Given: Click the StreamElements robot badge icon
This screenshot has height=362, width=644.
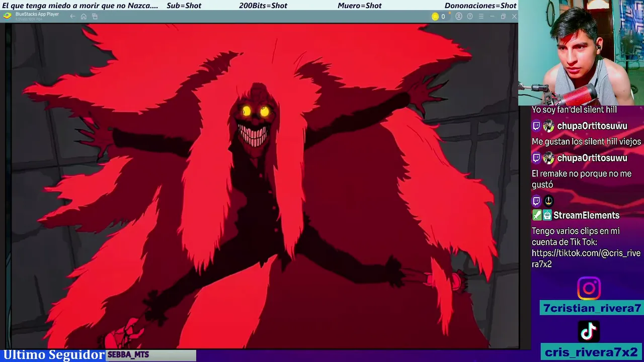Looking at the screenshot, I should point(547,215).
